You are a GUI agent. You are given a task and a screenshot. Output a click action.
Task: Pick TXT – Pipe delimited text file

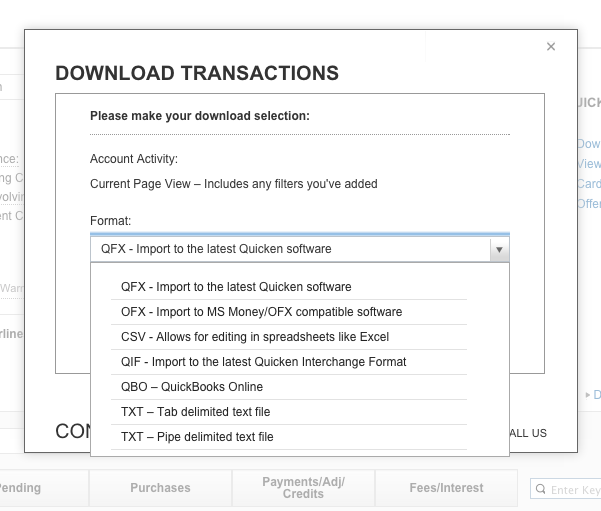[x=289, y=437]
